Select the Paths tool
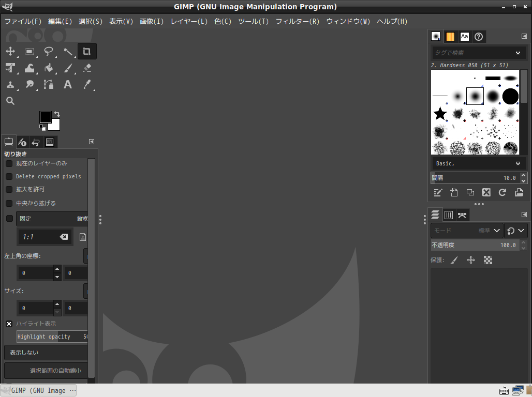The image size is (532, 397). pos(49,84)
